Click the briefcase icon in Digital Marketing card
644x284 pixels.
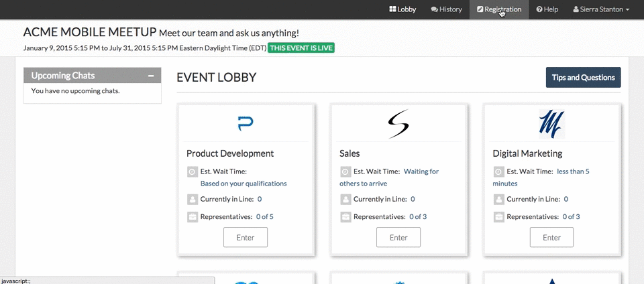point(498,216)
